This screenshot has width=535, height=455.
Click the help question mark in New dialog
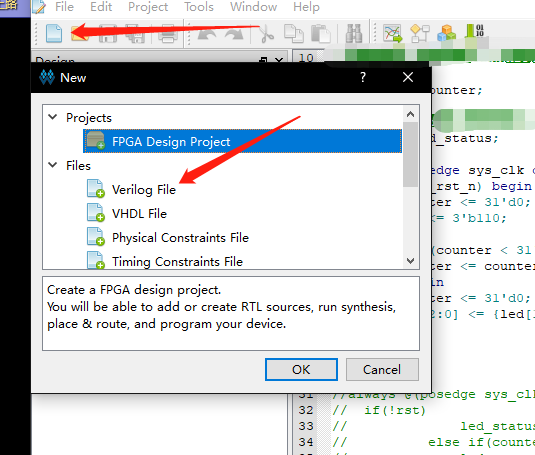pos(363,77)
